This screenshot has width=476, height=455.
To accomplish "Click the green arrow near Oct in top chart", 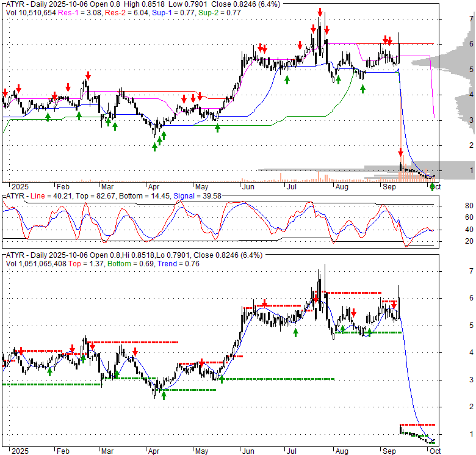I will pos(433,186).
